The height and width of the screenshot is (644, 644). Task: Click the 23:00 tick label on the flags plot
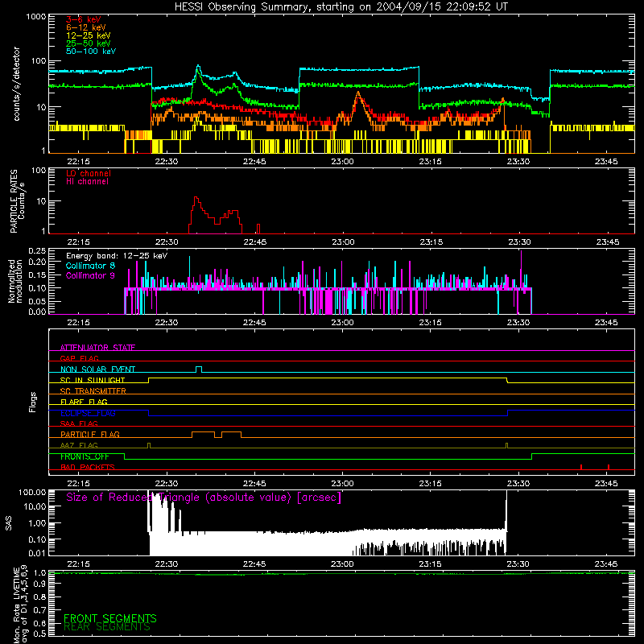pyautogui.click(x=342, y=484)
